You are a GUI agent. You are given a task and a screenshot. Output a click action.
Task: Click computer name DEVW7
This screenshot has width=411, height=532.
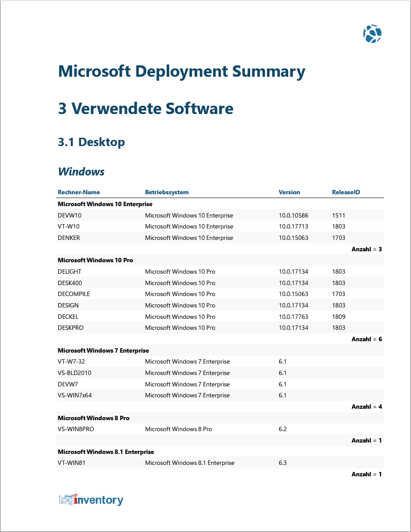click(68, 384)
